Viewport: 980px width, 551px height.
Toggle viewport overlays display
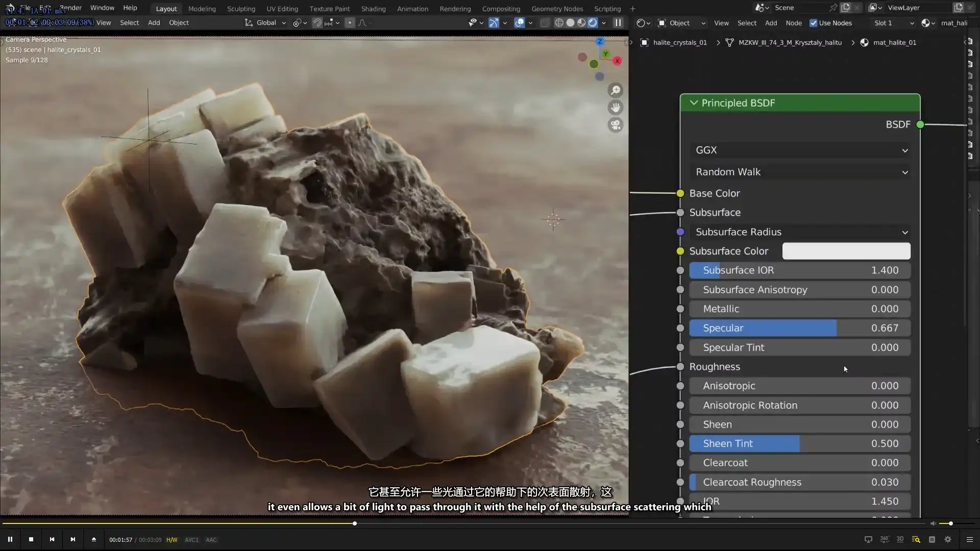(520, 22)
